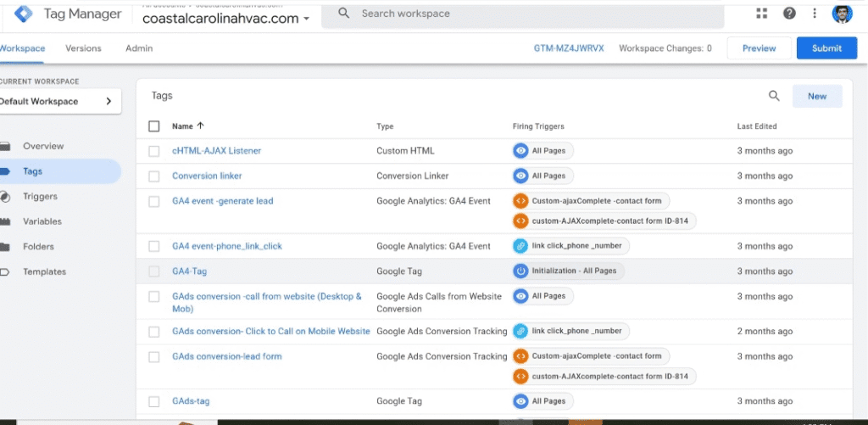This screenshot has width=868, height=425.
Task: Click the All Pages icon on GAds call from website row
Action: (520, 296)
